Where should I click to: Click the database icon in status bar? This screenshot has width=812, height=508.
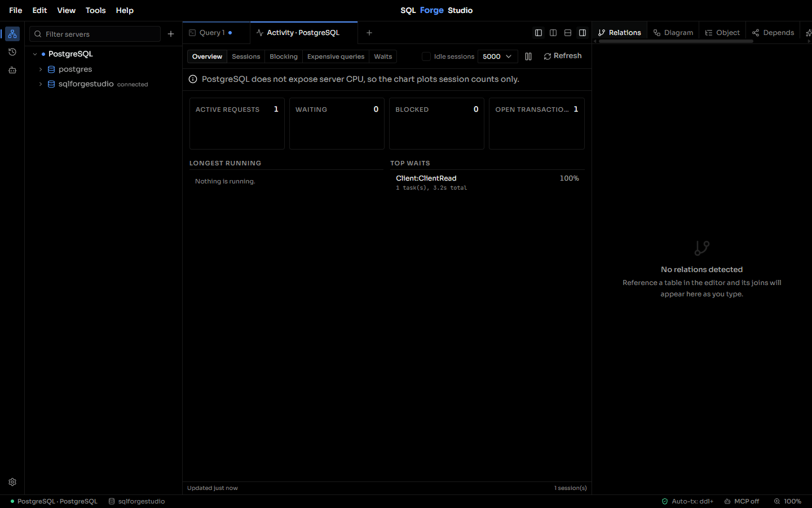(112, 501)
